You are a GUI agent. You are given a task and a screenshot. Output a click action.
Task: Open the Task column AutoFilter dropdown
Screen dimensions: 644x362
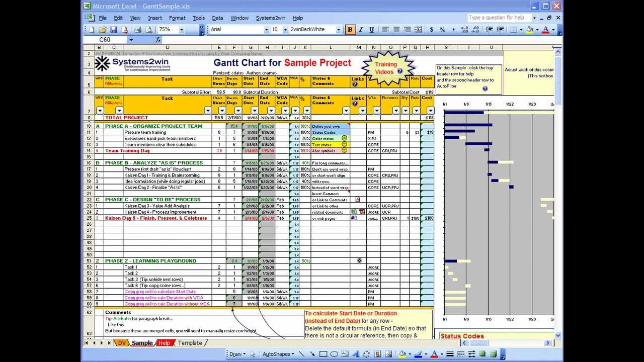pyautogui.click(x=208, y=111)
